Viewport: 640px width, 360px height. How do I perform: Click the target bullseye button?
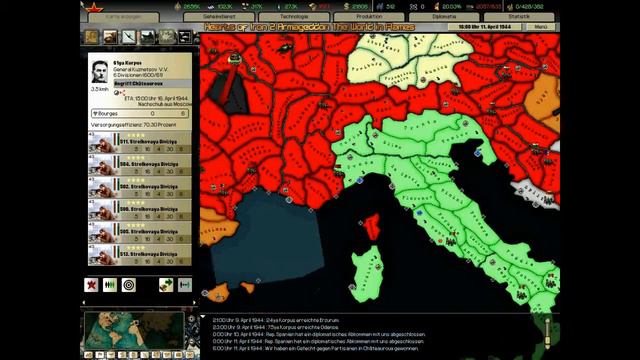[129, 285]
